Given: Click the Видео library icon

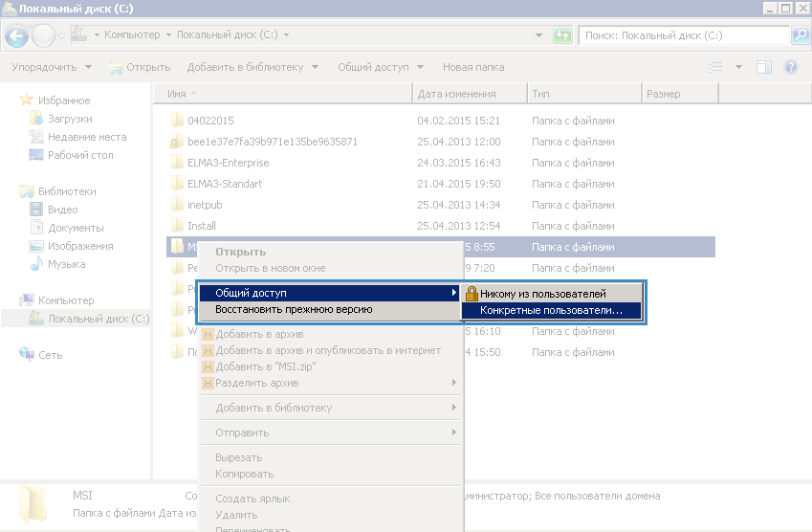Looking at the screenshot, I should pos(37,210).
